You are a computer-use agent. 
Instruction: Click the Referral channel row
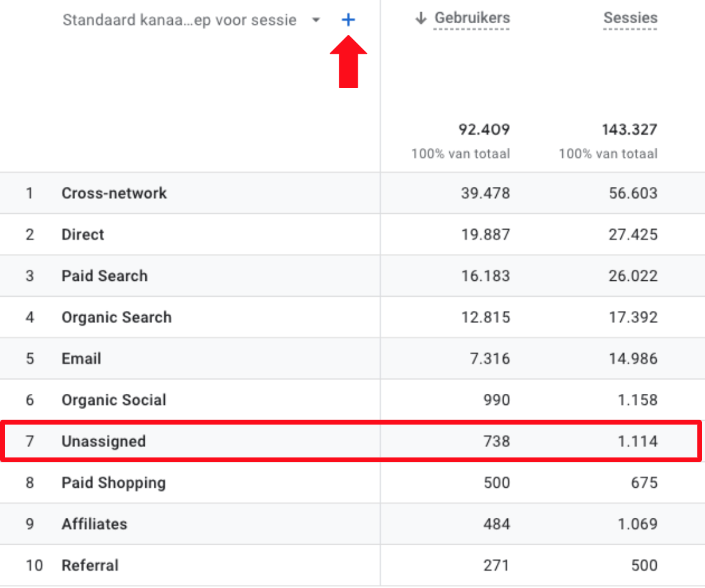tap(90, 565)
